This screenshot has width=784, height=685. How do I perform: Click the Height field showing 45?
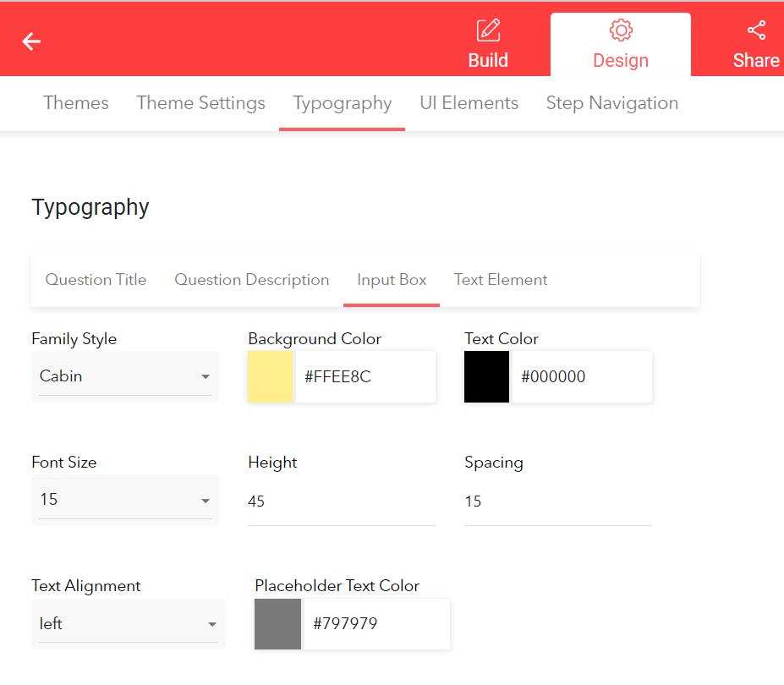(x=342, y=501)
